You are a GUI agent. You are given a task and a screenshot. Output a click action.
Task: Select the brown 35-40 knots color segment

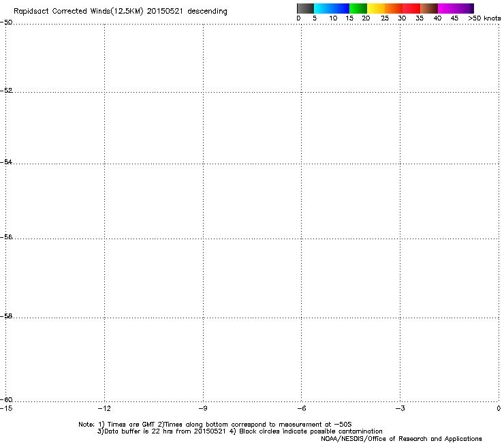429,8
